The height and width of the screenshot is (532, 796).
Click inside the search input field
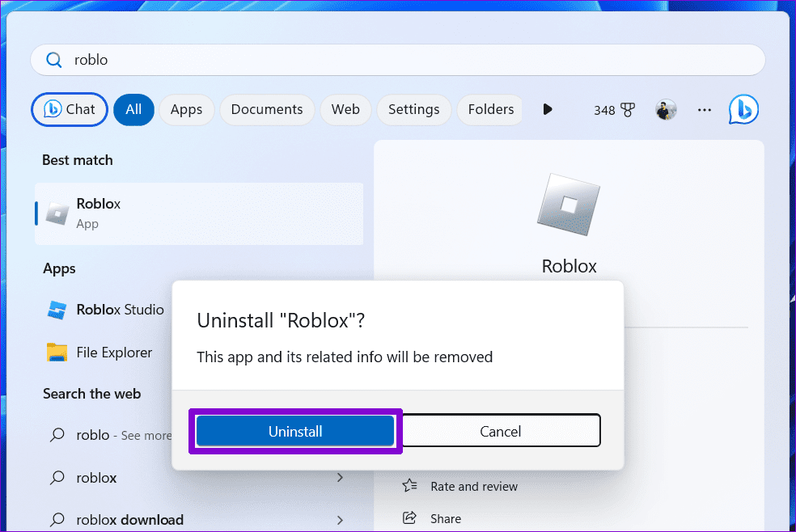[324, 59]
